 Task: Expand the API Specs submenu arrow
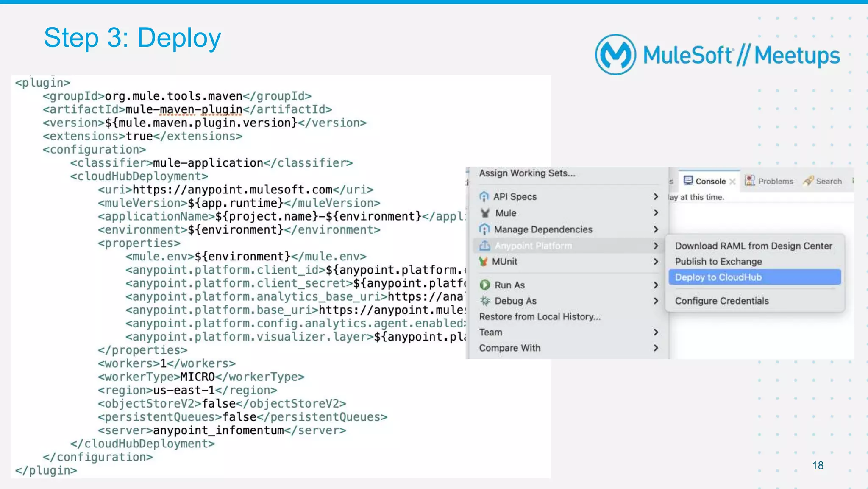tap(656, 197)
